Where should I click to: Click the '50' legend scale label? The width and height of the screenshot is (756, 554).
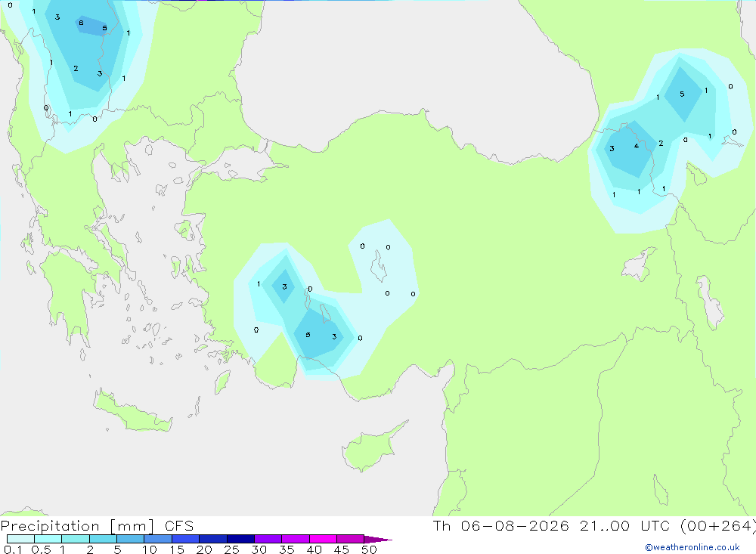(x=369, y=549)
